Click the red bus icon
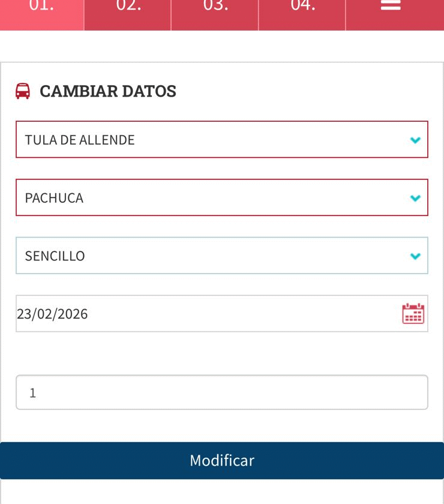444x504 pixels. point(23,91)
